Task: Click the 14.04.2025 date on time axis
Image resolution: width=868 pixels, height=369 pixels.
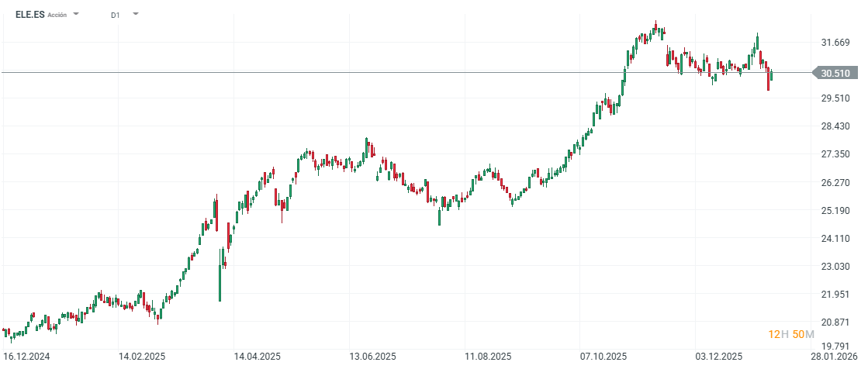Action: point(257,357)
